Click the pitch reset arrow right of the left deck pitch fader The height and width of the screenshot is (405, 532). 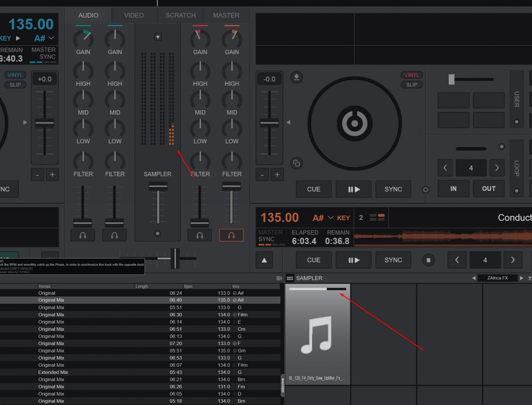25,122
